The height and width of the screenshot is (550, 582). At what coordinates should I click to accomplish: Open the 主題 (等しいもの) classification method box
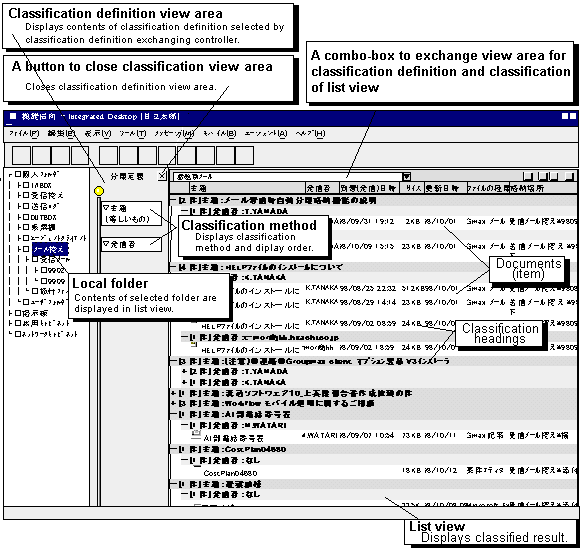coord(131,213)
